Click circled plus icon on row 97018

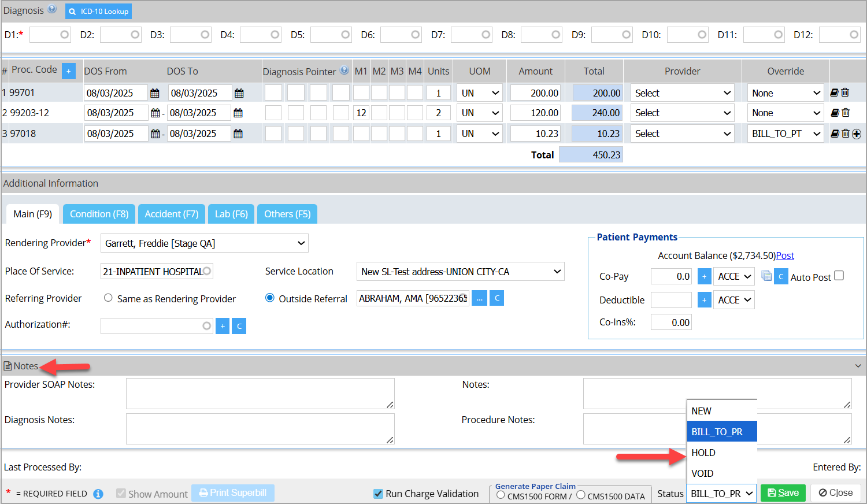tap(857, 134)
